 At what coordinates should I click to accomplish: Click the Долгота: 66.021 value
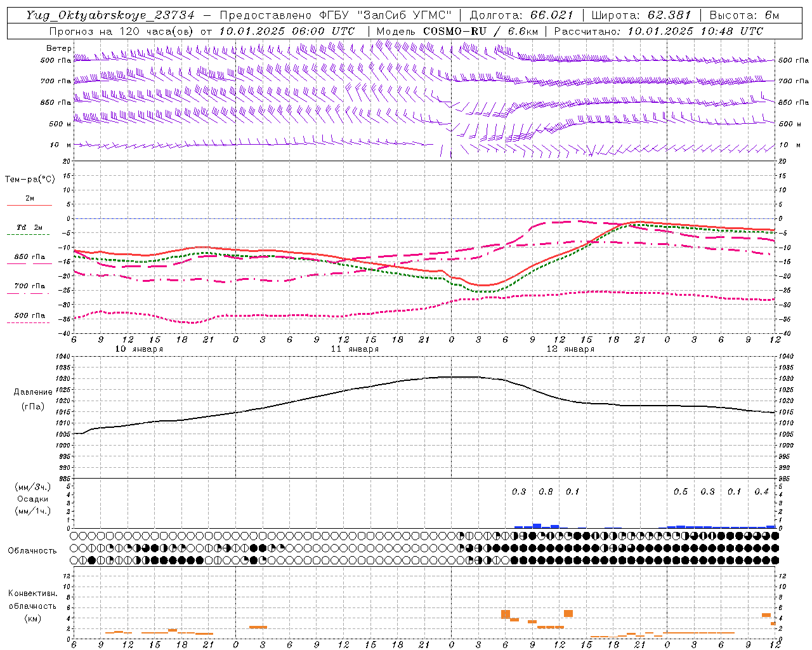coord(521,15)
